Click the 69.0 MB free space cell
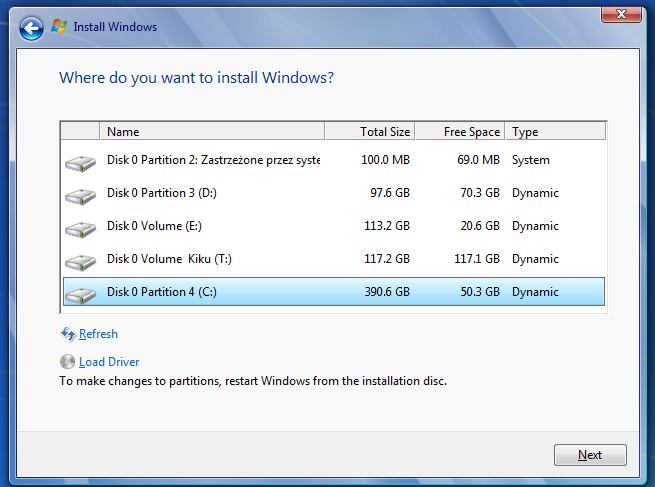The image size is (655, 487). [x=478, y=160]
